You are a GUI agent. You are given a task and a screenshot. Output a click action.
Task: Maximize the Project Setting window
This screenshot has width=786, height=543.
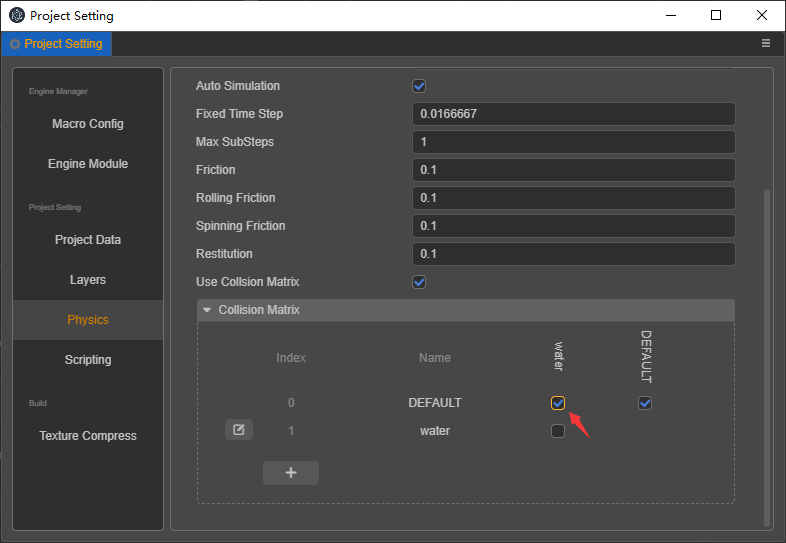pyautogui.click(x=716, y=15)
